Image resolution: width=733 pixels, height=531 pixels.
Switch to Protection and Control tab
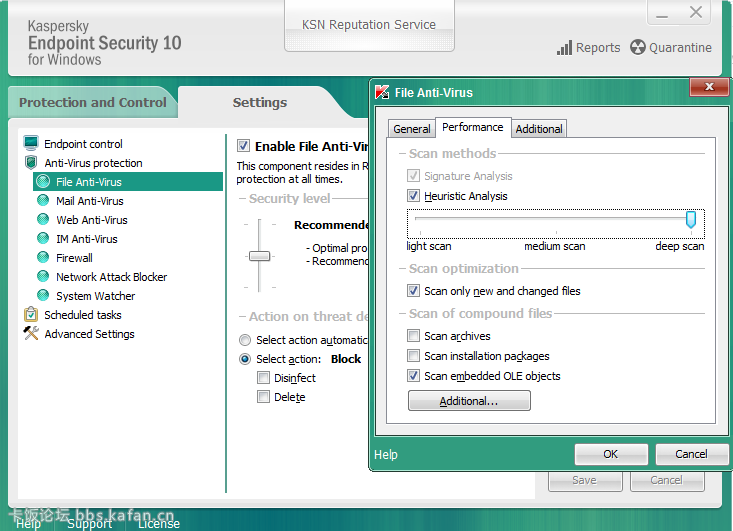coord(93,102)
